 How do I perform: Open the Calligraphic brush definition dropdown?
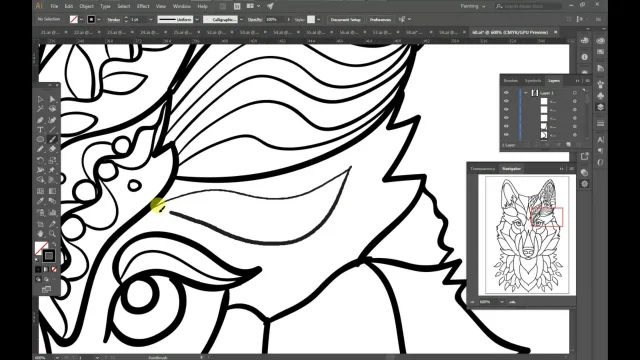click(x=241, y=19)
